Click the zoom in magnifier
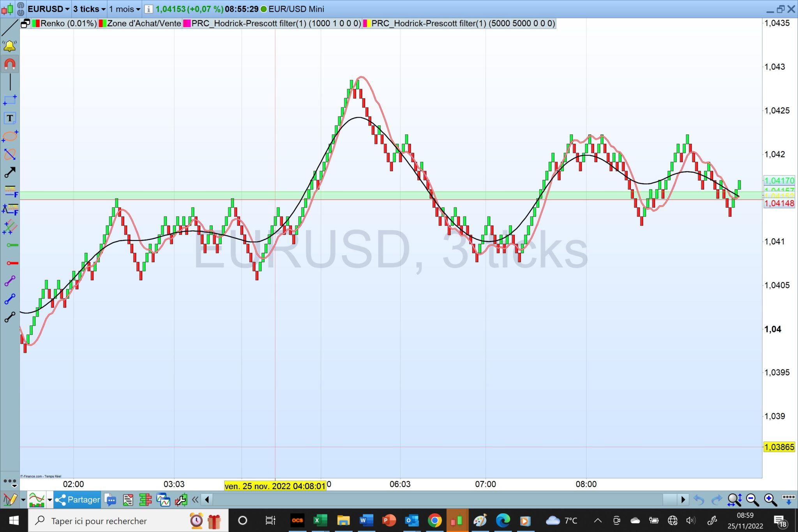 coord(770,500)
